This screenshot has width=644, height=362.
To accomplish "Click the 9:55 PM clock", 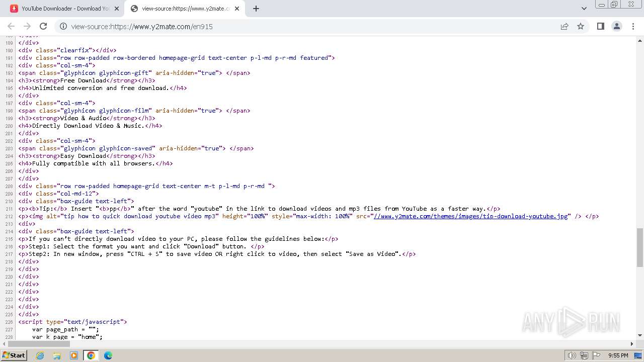I will (x=618, y=355).
